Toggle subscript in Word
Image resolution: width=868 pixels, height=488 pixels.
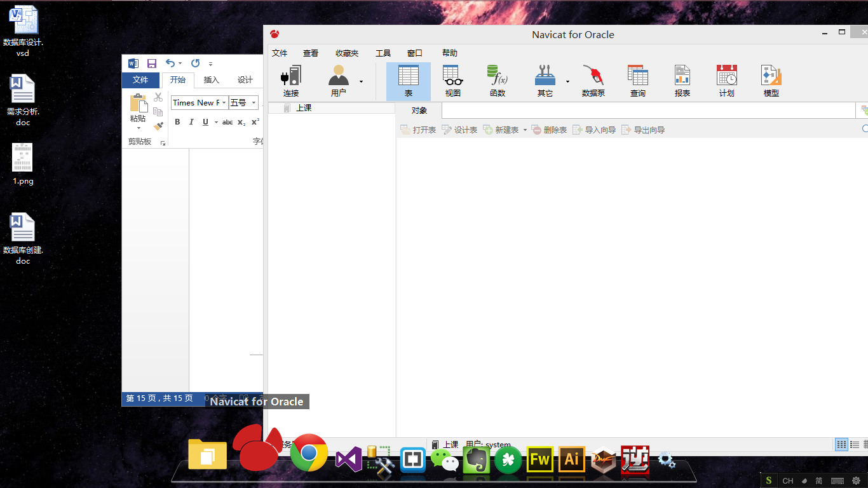241,122
